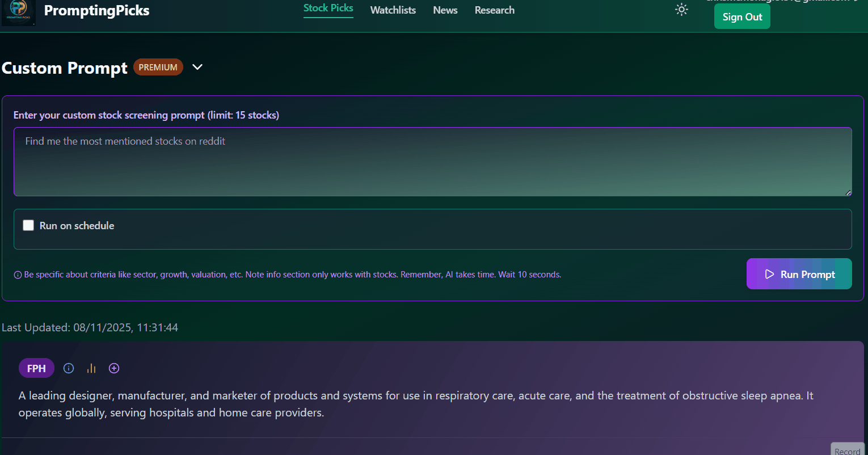868x455 pixels.
Task: Toggle the sun theme icon
Action: 681,10
